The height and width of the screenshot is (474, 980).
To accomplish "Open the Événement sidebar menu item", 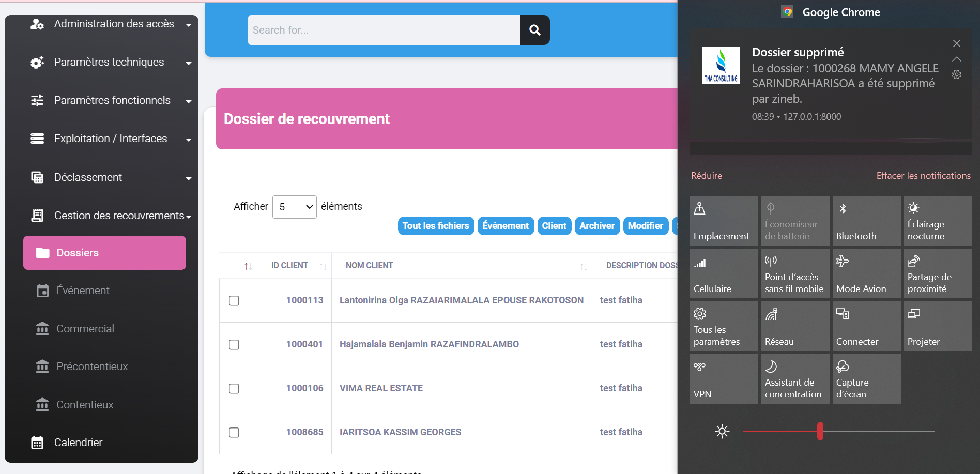I will click(x=83, y=290).
